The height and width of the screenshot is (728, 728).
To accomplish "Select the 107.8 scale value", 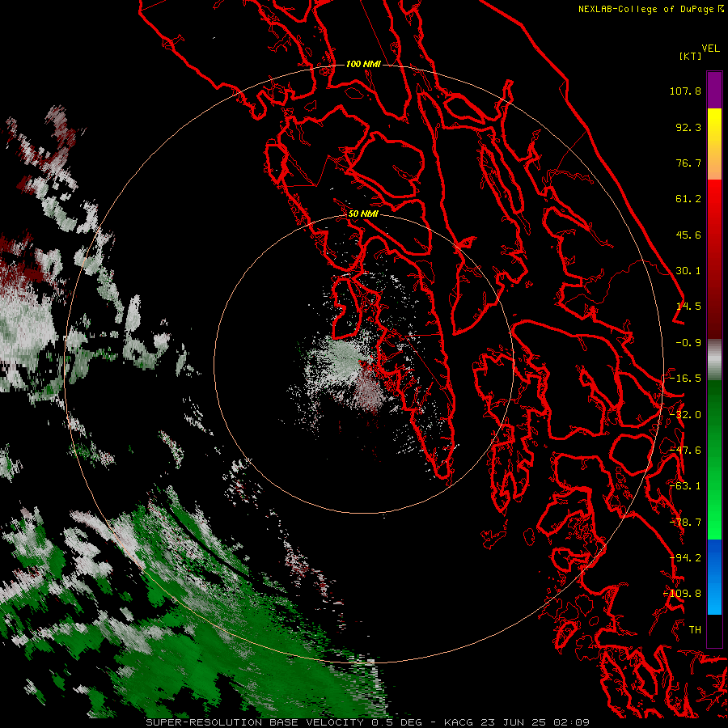I will click(685, 91).
